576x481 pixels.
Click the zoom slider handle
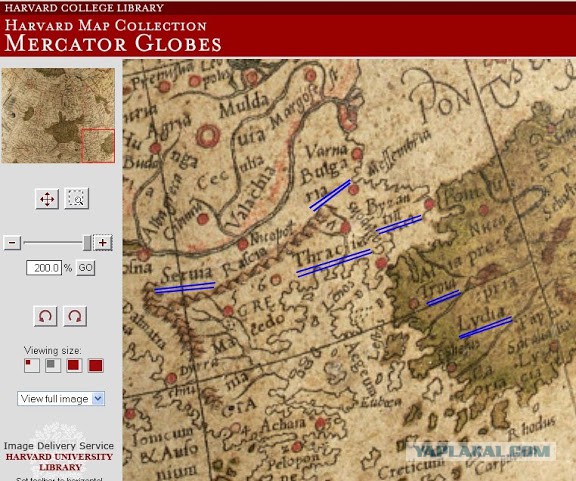(87, 243)
